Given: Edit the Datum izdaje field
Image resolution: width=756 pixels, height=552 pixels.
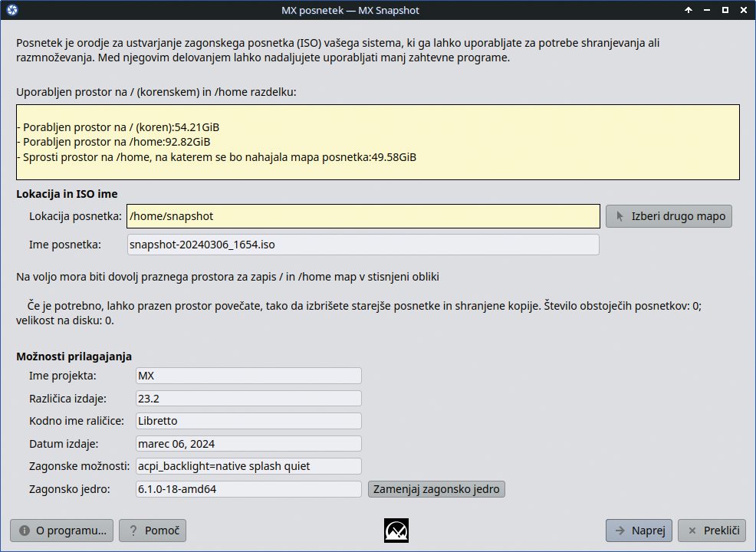Looking at the screenshot, I should [248, 444].
